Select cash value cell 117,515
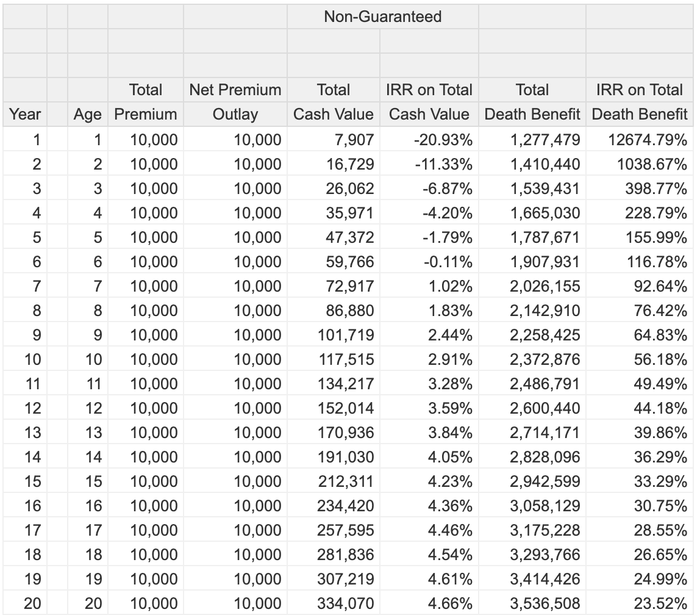 346,359
